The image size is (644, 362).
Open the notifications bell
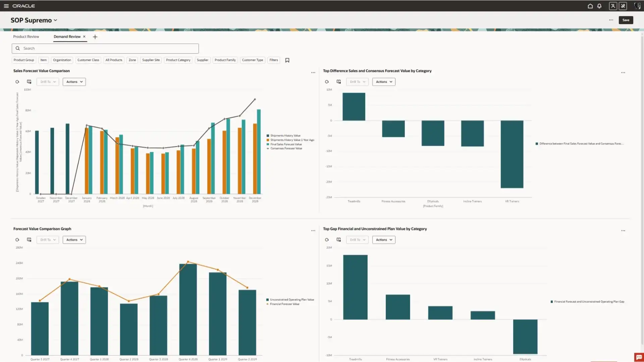(x=599, y=6)
